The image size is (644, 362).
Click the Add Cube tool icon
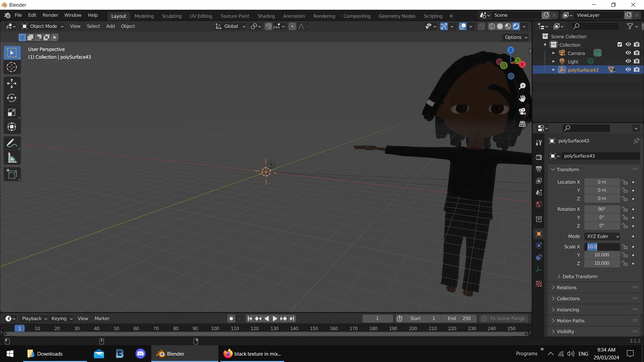[12, 174]
